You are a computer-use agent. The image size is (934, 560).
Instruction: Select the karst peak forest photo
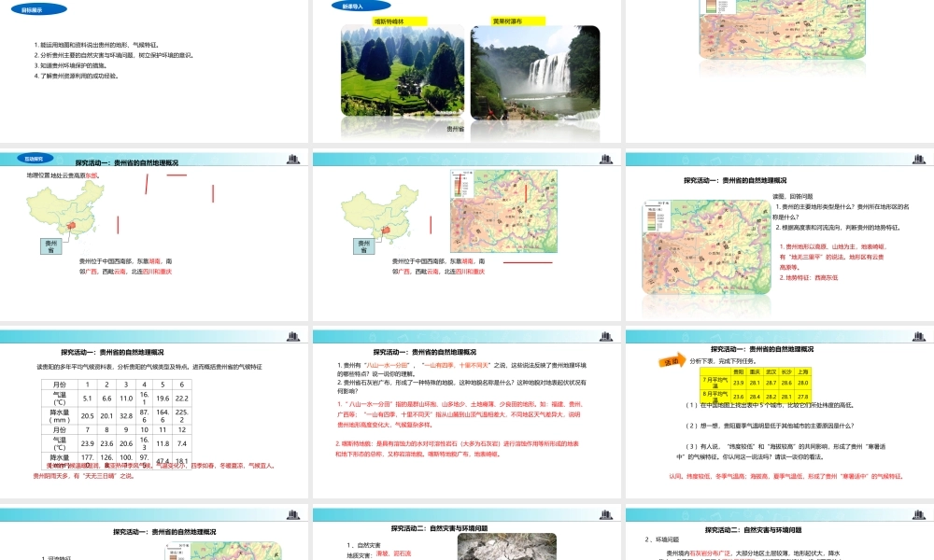pos(403,70)
